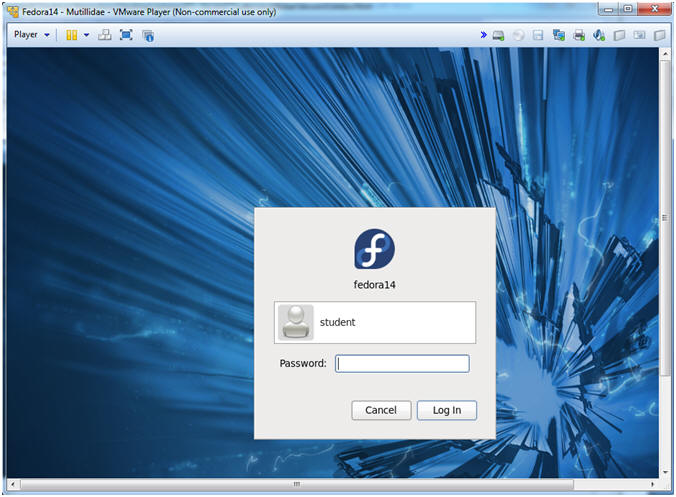Click the vertical scrollbar thumb

click(x=665, y=218)
